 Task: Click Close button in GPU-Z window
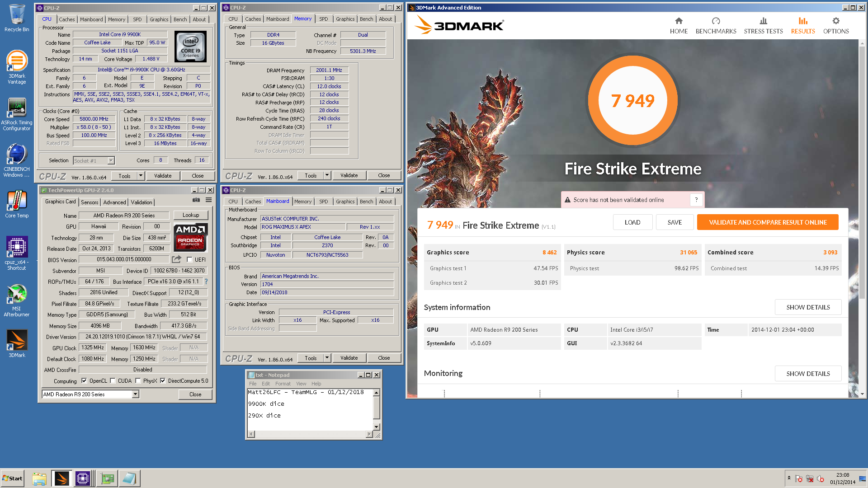point(195,394)
